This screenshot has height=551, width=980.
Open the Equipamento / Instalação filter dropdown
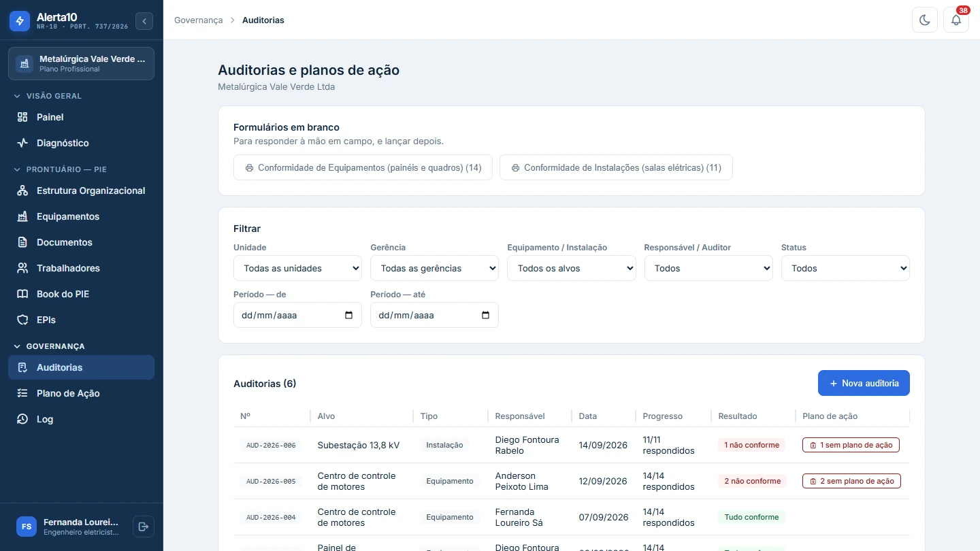[x=571, y=268]
